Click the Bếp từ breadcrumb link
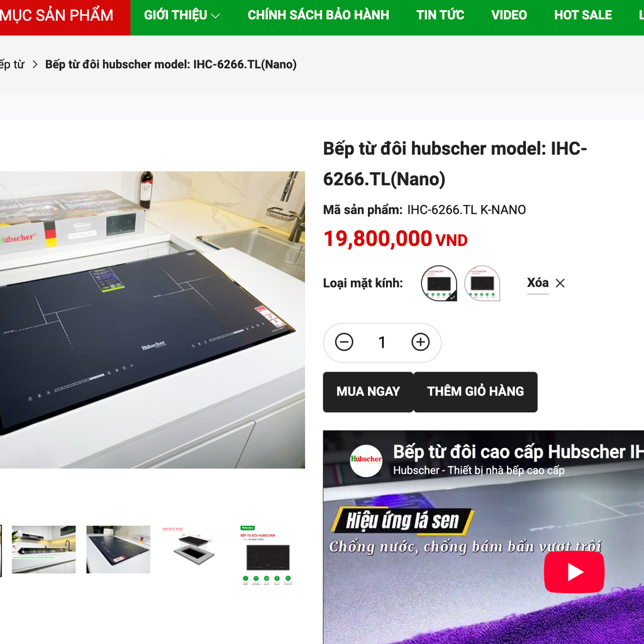 click(12, 65)
